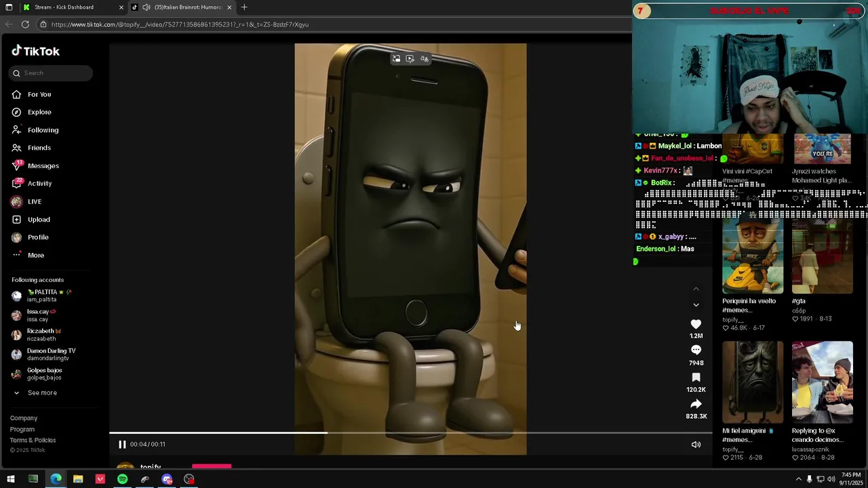Screen dimensions: 868x488
Task: Open a new browser tab
Action: tap(244, 7)
